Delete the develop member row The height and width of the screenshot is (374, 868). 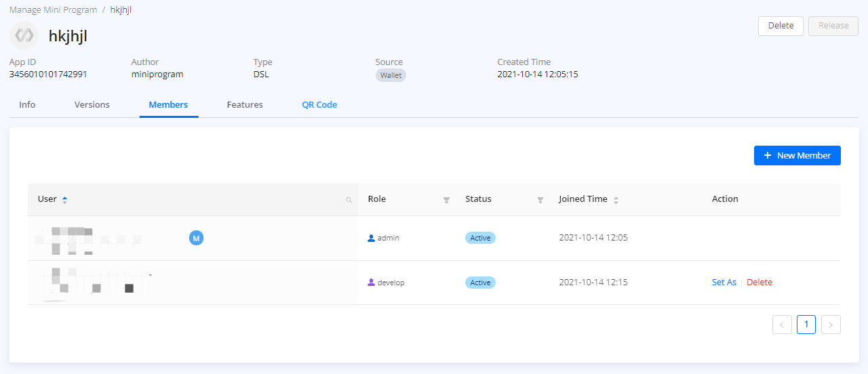pyautogui.click(x=759, y=283)
